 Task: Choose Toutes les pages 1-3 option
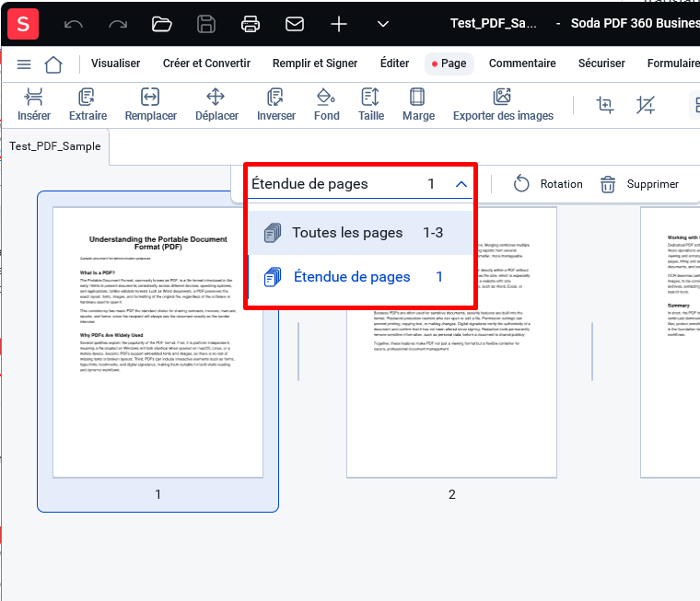point(360,233)
